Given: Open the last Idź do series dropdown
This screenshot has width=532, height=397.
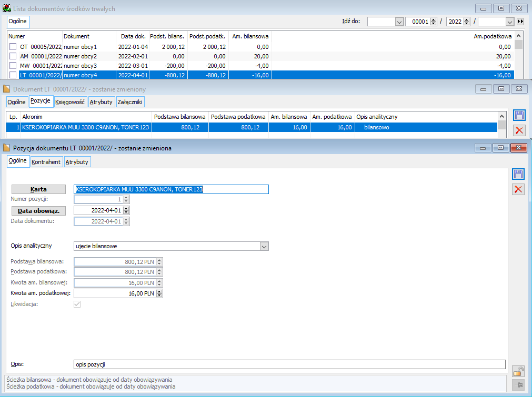Looking at the screenshot, I should tap(509, 22).
